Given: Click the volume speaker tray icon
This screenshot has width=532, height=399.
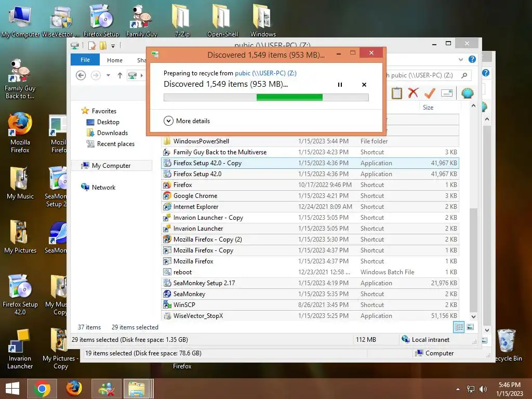Looking at the screenshot, I should pos(483,389).
